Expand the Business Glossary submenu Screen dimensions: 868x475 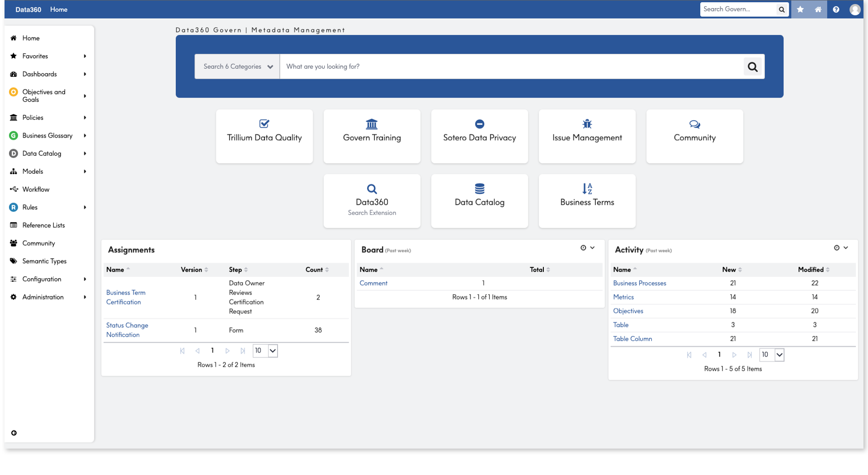[x=85, y=136]
